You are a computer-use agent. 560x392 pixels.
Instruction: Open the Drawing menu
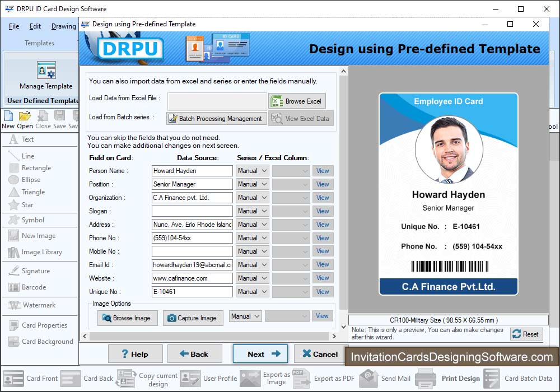[64, 26]
